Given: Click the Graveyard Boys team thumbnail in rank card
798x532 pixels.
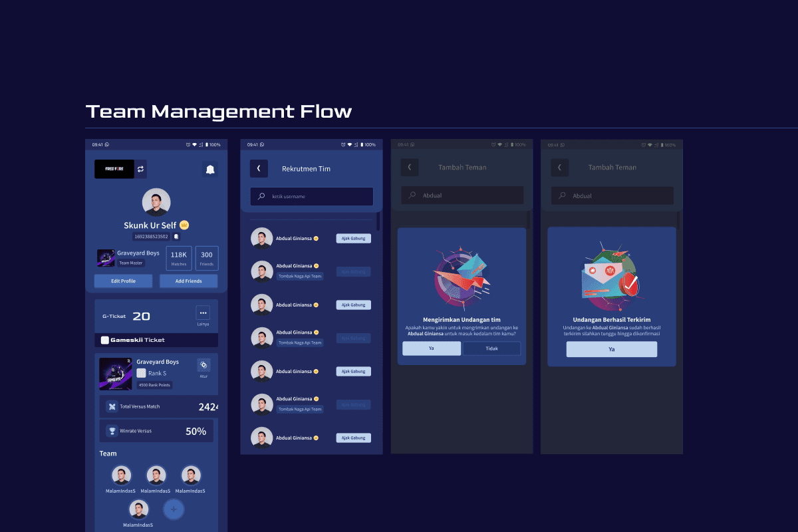Looking at the screenshot, I should (x=116, y=374).
